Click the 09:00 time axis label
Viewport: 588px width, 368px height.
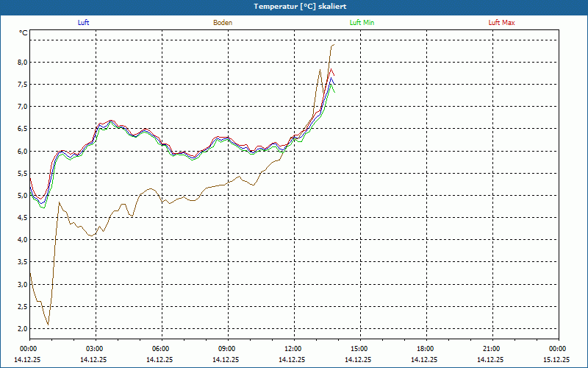tap(227, 349)
